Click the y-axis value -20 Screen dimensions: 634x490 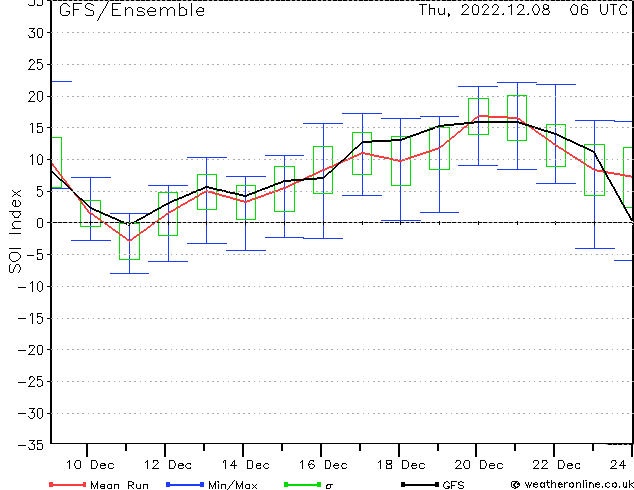[31, 350]
